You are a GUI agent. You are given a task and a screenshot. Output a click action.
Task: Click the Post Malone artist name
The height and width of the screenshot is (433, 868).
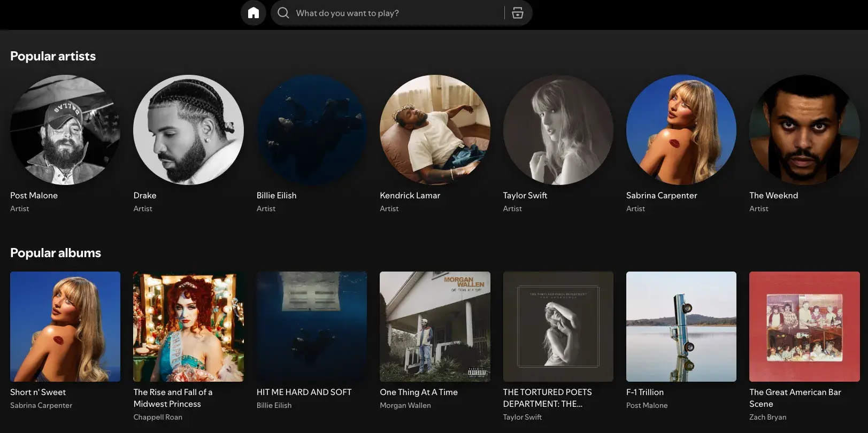(34, 196)
